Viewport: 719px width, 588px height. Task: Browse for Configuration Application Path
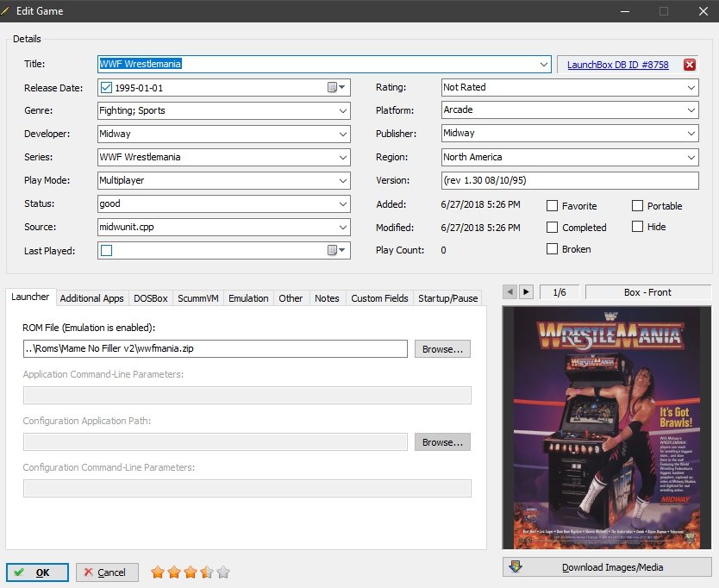click(442, 442)
